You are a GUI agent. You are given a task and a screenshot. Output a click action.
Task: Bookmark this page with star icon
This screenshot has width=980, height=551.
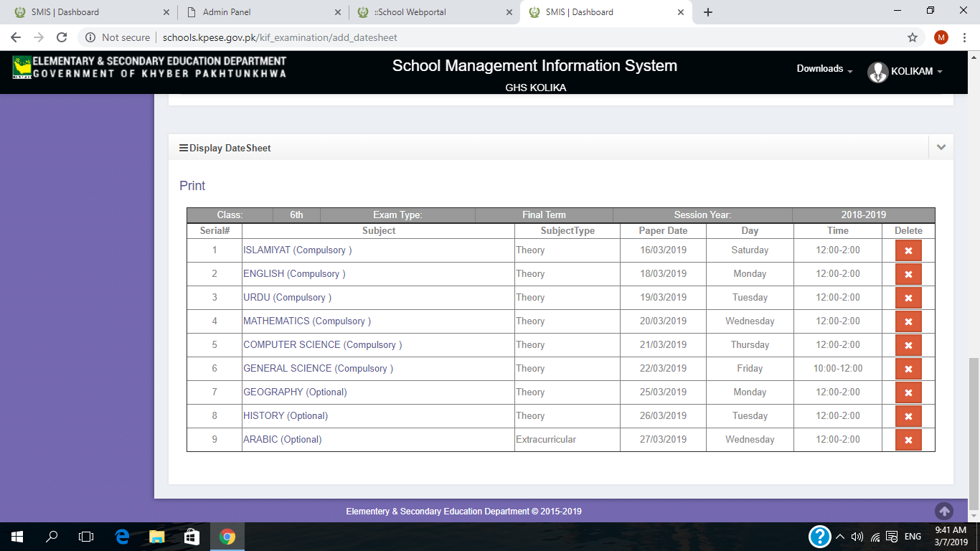coord(913,37)
